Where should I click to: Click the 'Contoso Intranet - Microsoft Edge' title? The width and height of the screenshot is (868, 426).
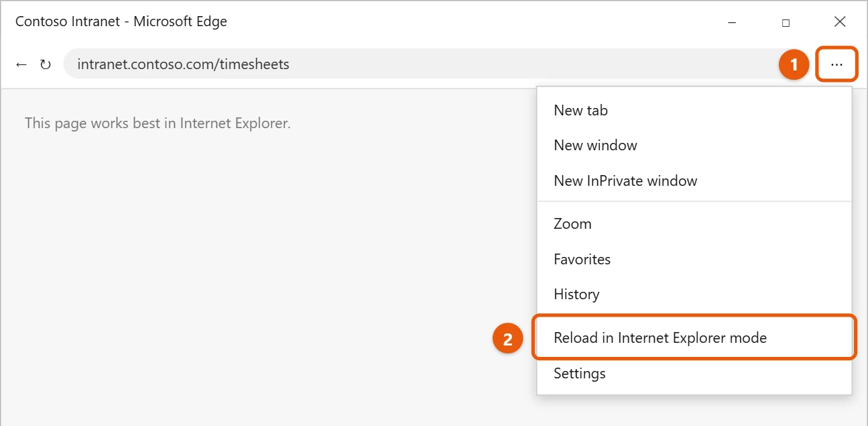121,21
